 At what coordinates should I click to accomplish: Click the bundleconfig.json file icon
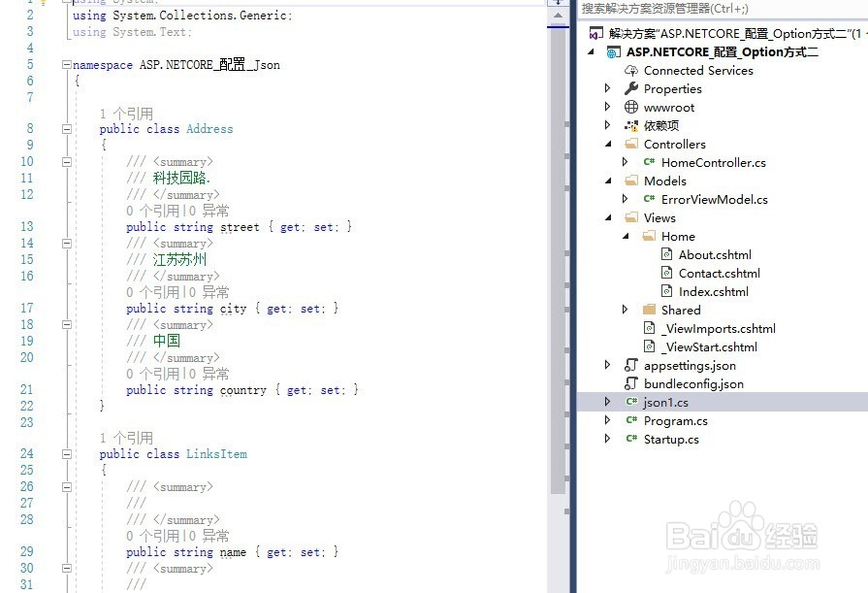pyautogui.click(x=630, y=383)
